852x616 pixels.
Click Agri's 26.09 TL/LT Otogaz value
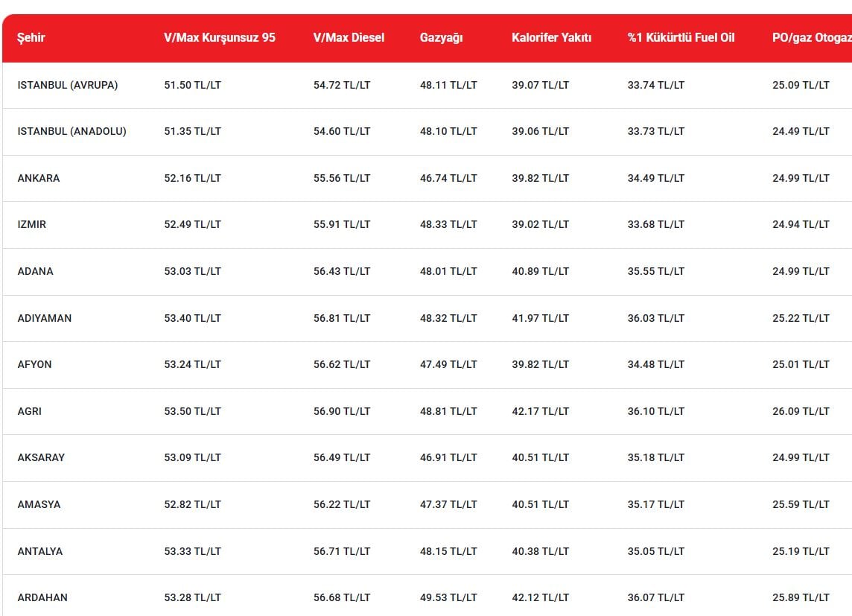click(801, 411)
